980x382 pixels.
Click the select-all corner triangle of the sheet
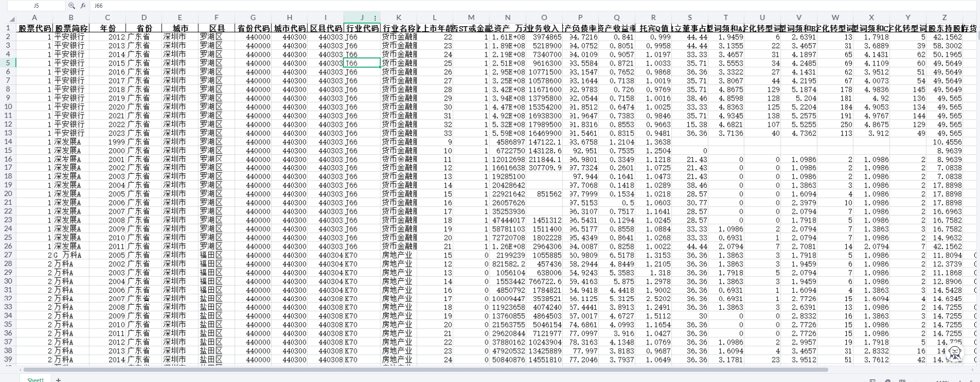12,19
